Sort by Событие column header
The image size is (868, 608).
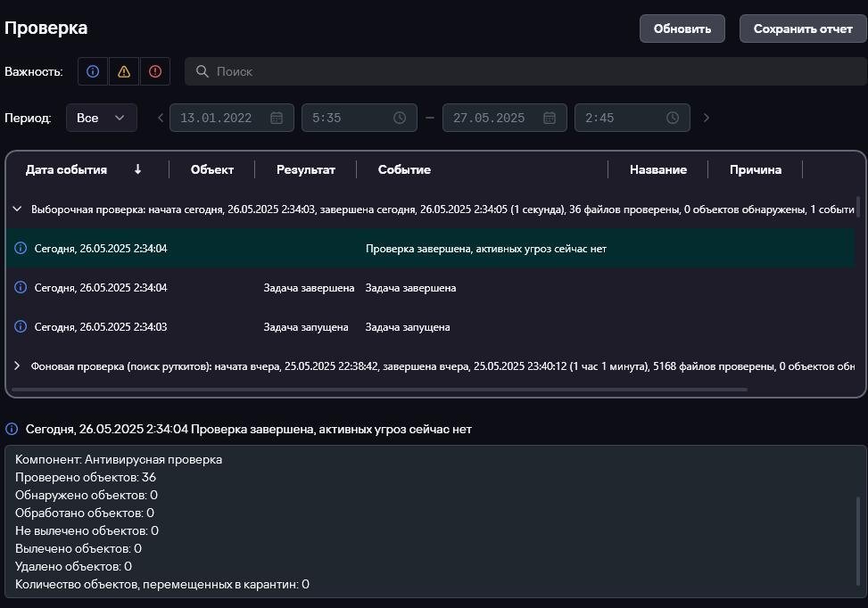point(404,170)
